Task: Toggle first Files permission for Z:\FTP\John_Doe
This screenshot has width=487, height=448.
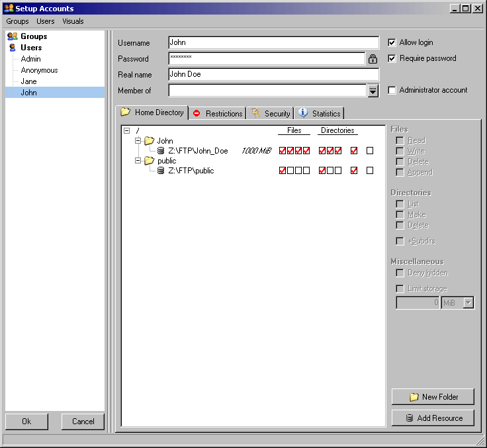Action: (x=283, y=151)
